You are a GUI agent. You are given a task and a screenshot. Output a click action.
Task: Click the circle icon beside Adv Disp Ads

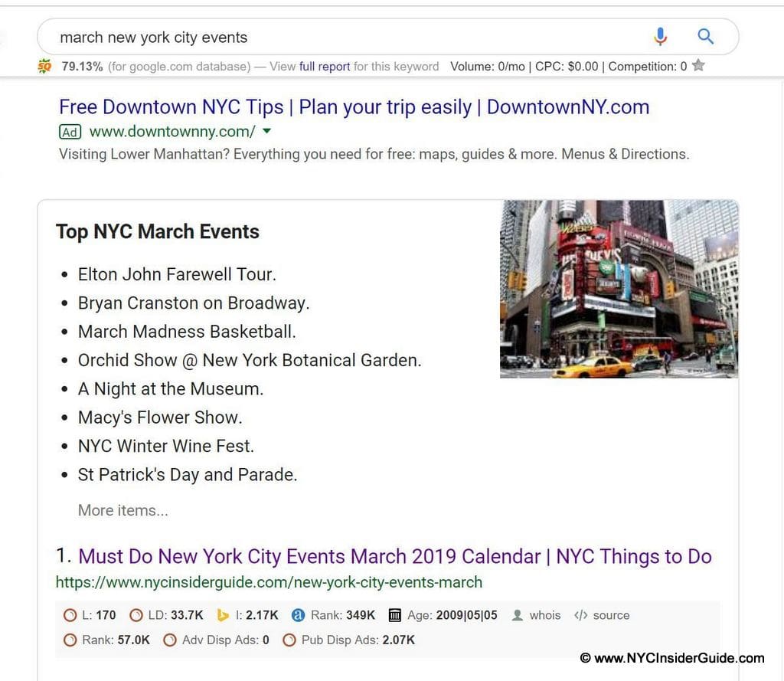pos(170,640)
